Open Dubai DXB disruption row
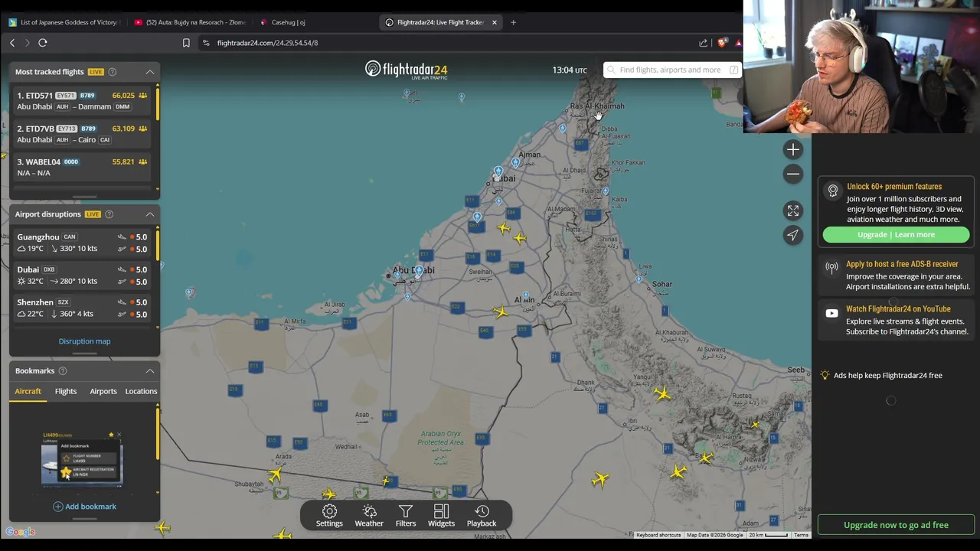Viewport: 980px width, 551px height. (x=83, y=275)
